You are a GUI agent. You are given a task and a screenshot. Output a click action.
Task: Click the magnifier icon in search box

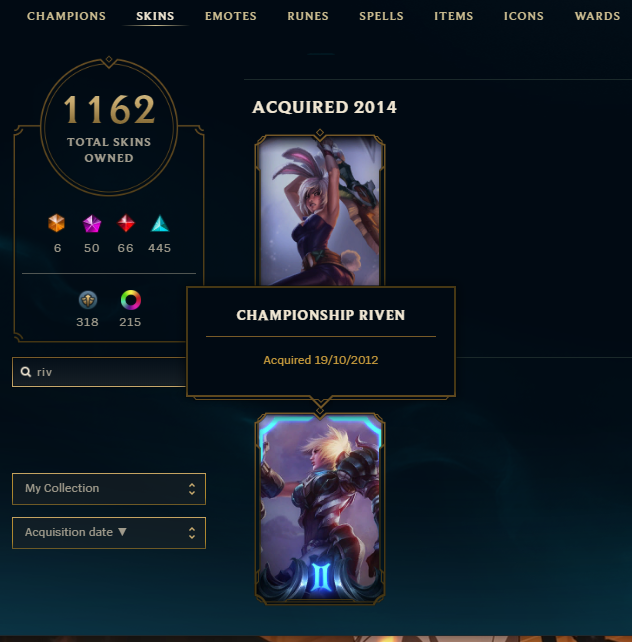click(26, 372)
